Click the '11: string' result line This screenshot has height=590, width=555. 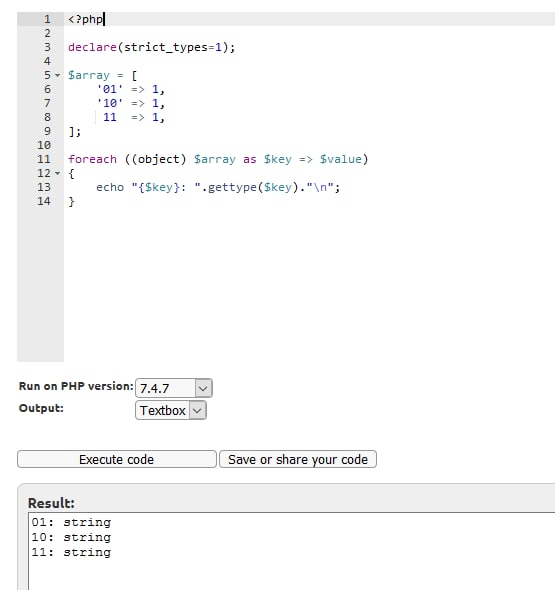pyautogui.click(x=71, y=552)
